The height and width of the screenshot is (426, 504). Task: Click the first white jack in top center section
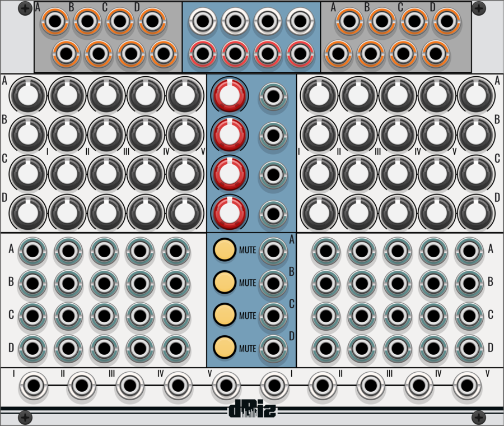coord(202,22)
